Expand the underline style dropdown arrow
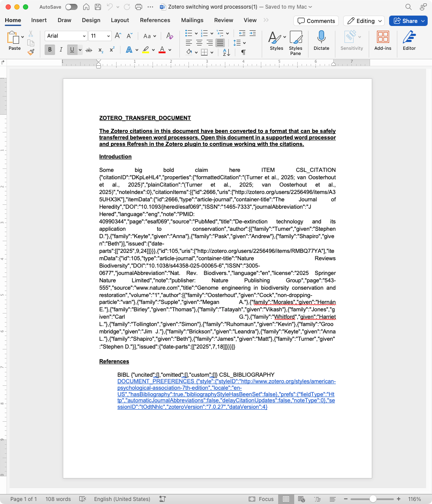The image size is (432, 504). point(80,50)
